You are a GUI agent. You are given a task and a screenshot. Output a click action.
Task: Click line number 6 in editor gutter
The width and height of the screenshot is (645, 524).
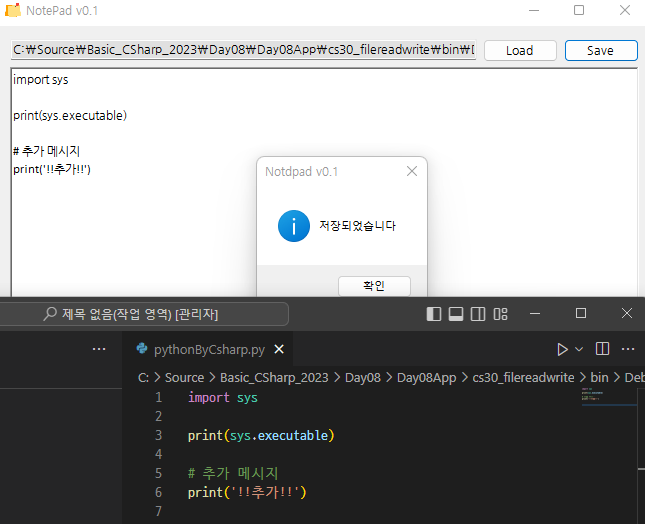click(x=158, y=492)
